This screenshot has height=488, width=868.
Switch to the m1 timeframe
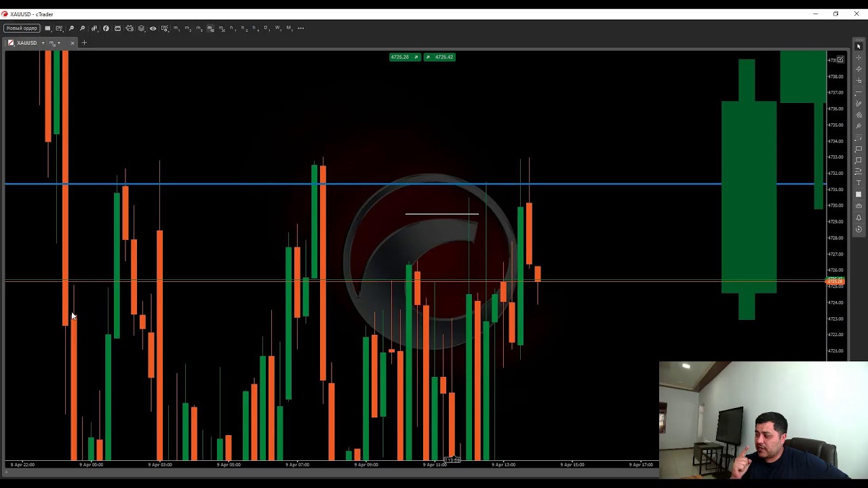click(176, 28)
